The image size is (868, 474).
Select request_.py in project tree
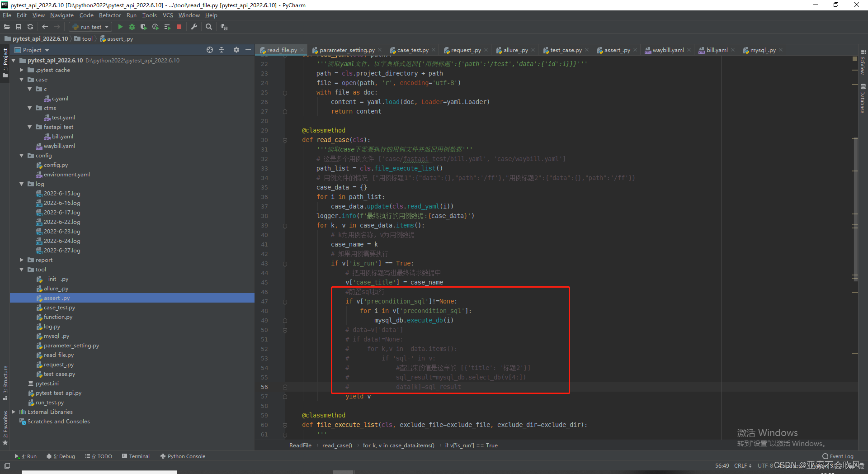[59, 365]
